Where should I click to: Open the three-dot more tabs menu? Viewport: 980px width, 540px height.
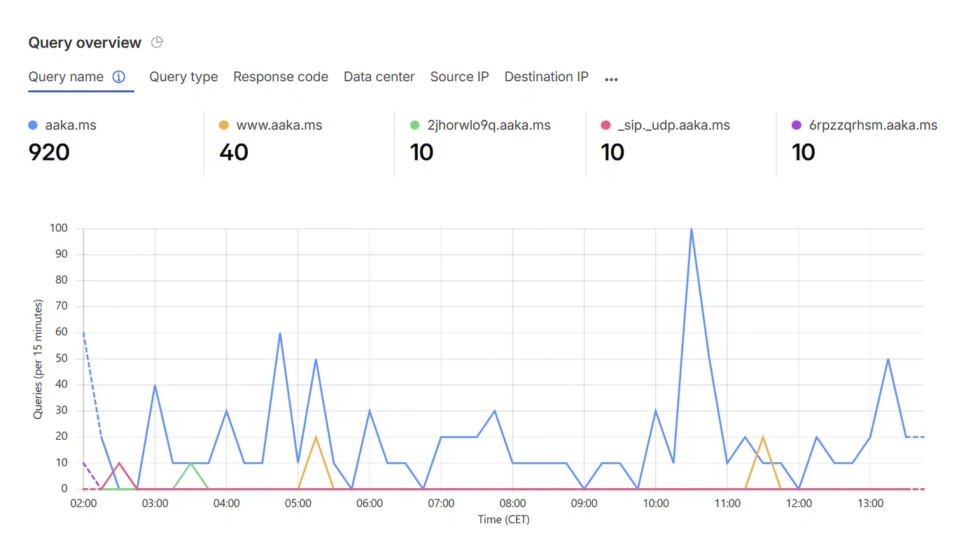[x=611, y=79]
